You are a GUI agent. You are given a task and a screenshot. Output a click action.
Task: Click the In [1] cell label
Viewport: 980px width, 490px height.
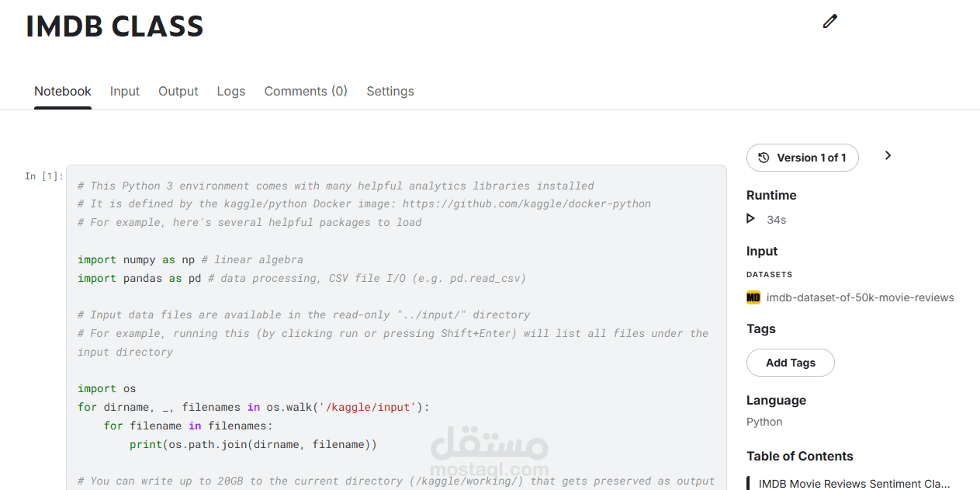click(x=44, y=176)
